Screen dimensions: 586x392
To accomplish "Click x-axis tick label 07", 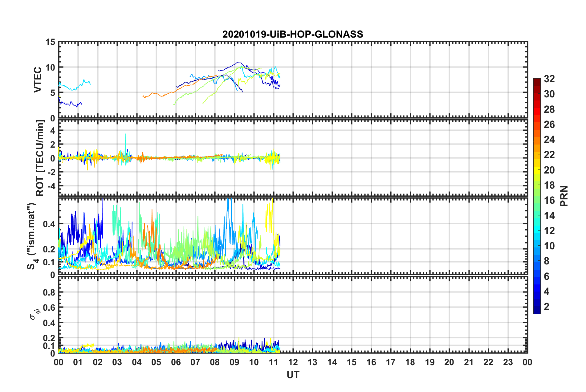I will click(x=195, y=362).
